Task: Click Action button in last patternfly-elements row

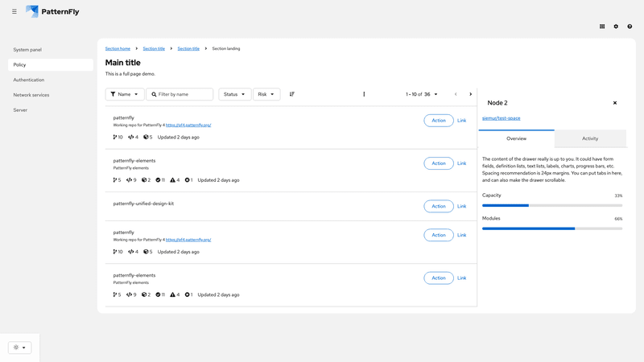Action: click(x=439, y=278)
